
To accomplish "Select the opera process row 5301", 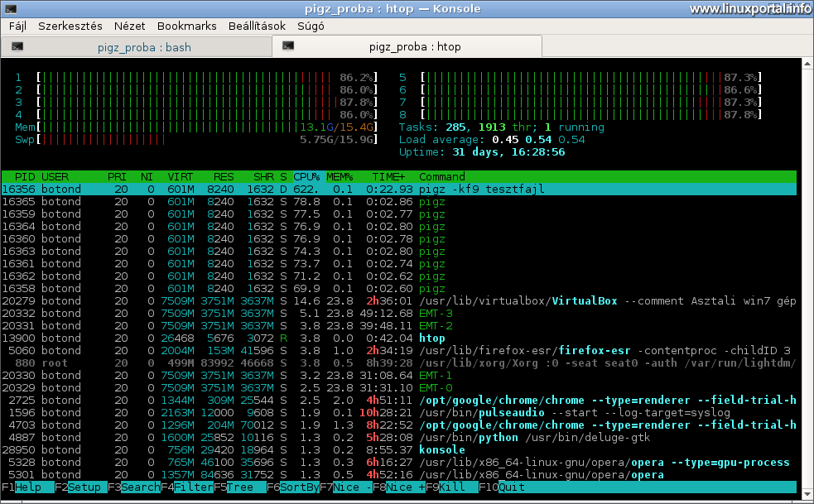I will point(398,475).
